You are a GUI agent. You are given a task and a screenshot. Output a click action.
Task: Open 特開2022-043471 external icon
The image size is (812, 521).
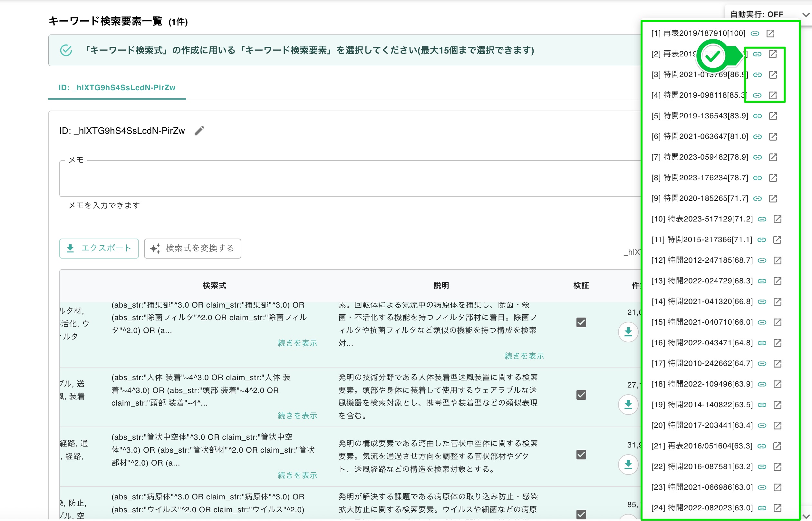coord(778,343)
